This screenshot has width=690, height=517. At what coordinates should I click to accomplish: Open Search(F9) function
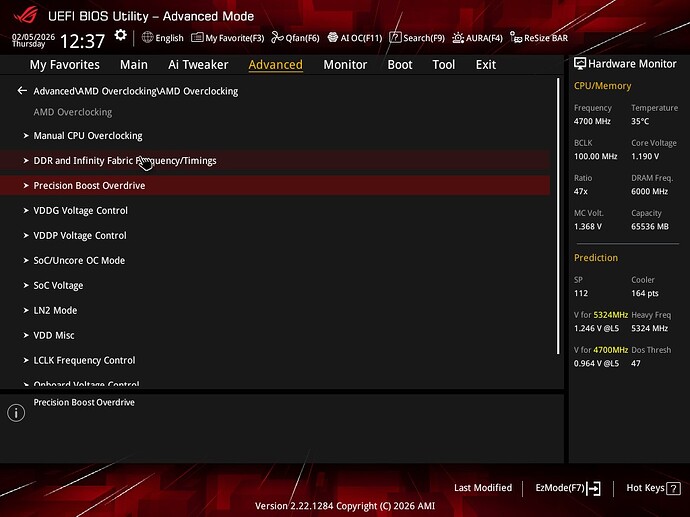(x=417, y=38)
